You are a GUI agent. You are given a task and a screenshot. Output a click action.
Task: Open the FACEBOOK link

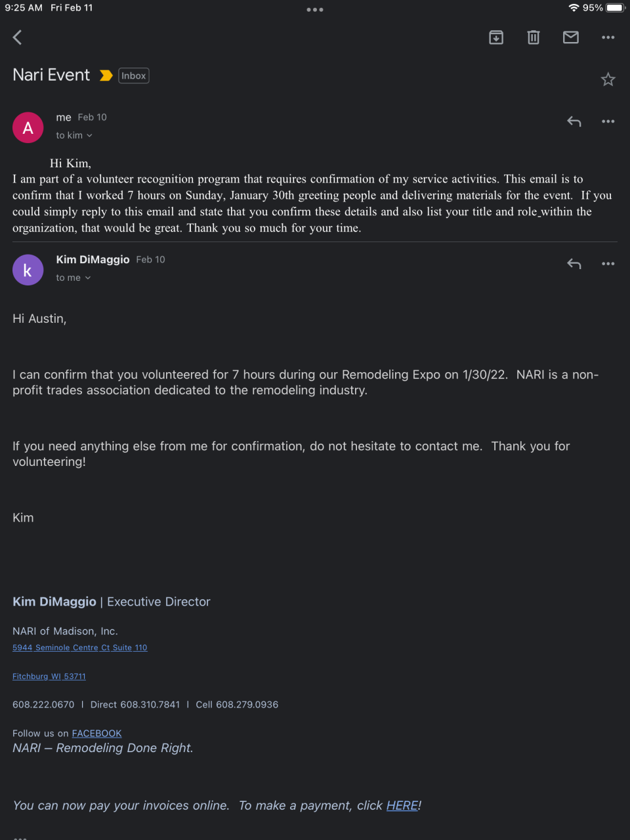tap(96, 733)
